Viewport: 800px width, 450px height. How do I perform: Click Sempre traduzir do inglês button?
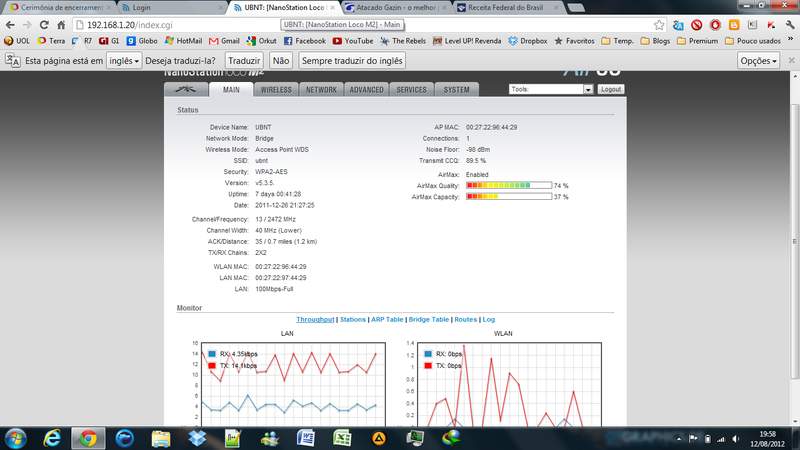(352, 61)
